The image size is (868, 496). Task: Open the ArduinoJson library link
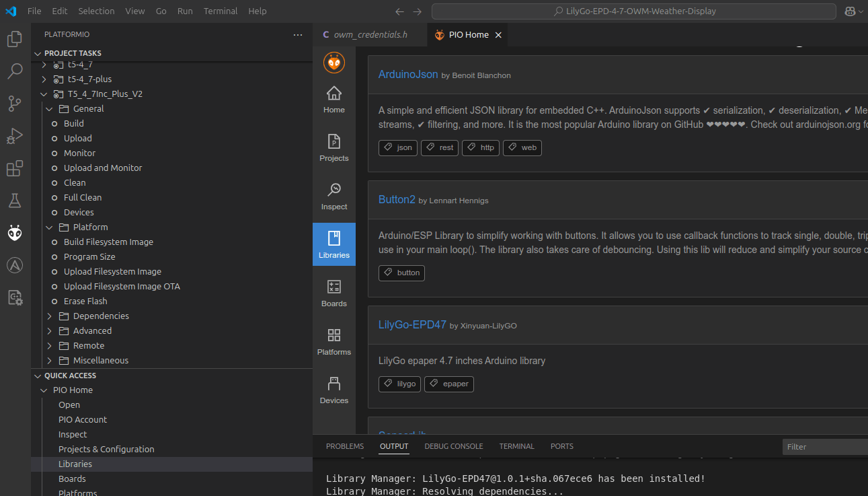[408, 75]
